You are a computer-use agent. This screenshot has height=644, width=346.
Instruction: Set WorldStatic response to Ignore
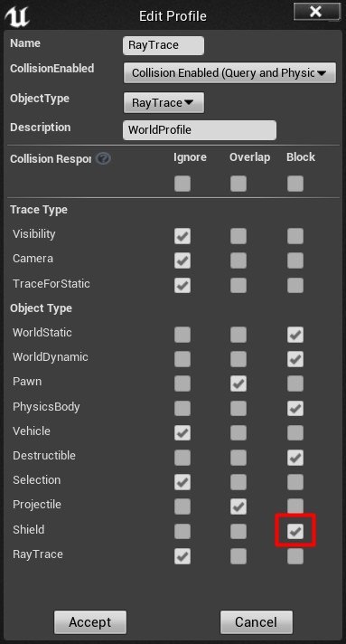coord(182,335)
